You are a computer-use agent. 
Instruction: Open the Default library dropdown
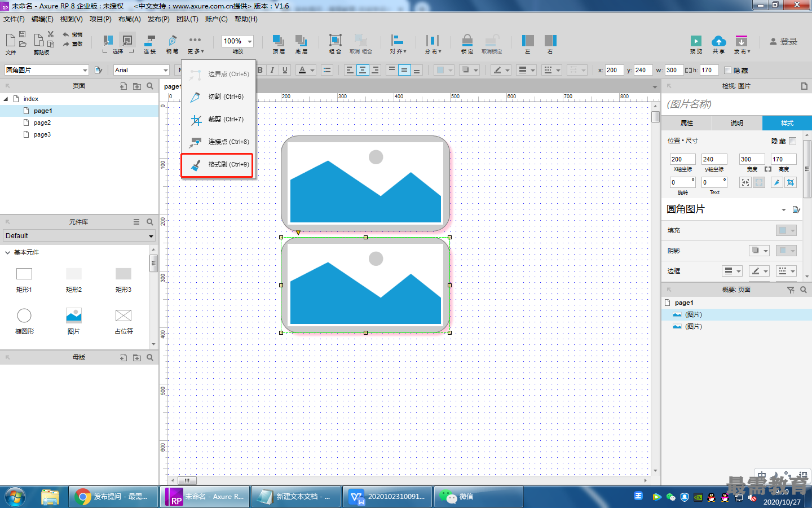coord(79,236)
